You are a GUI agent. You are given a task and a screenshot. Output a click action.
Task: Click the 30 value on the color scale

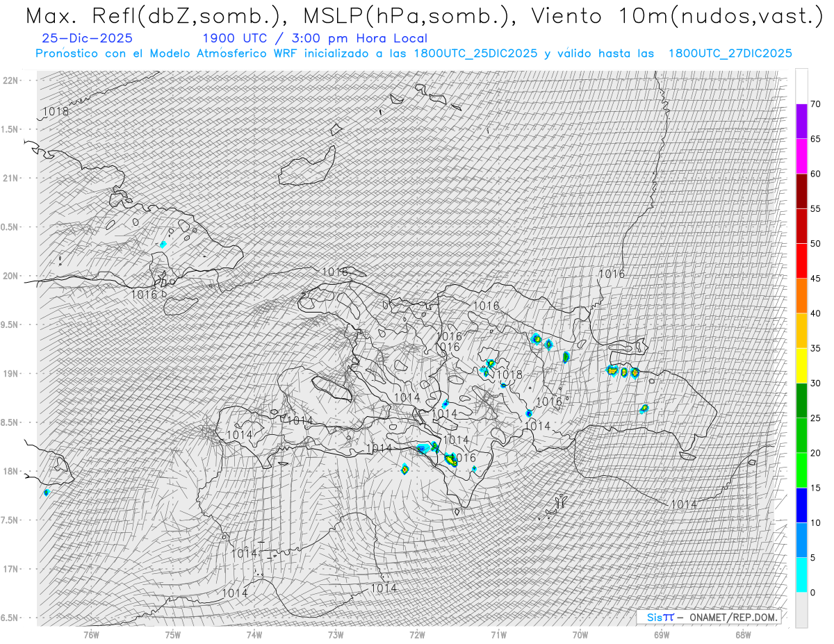tap(815, 383)
